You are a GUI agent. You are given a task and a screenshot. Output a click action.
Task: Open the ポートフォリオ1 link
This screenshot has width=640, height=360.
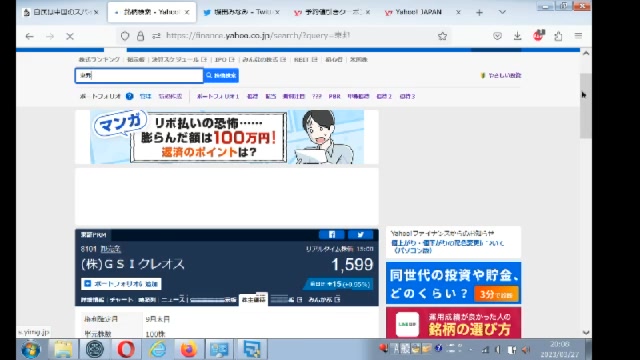coord(218,96)
